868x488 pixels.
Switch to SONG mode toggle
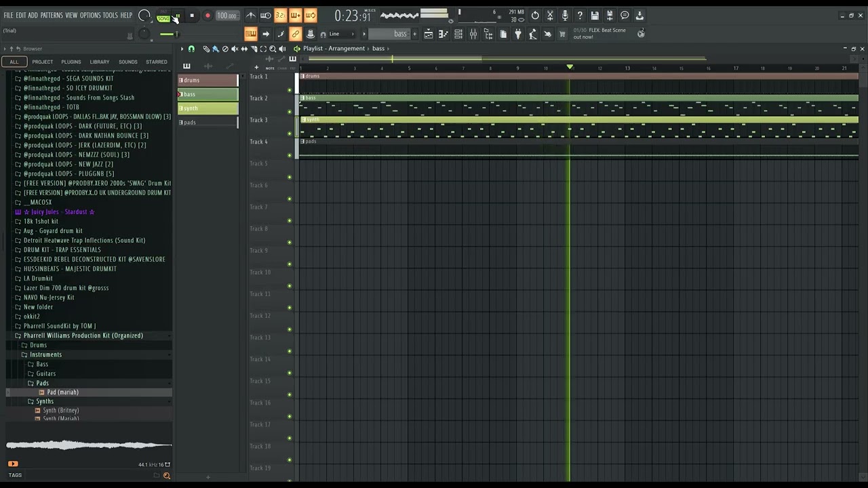click(x=163, y=18)
